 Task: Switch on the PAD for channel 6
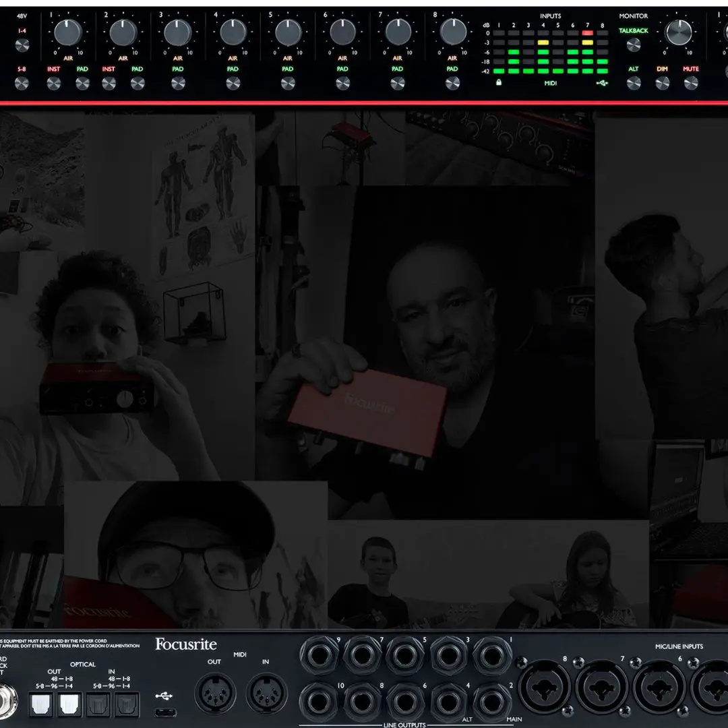click(342, 83)
